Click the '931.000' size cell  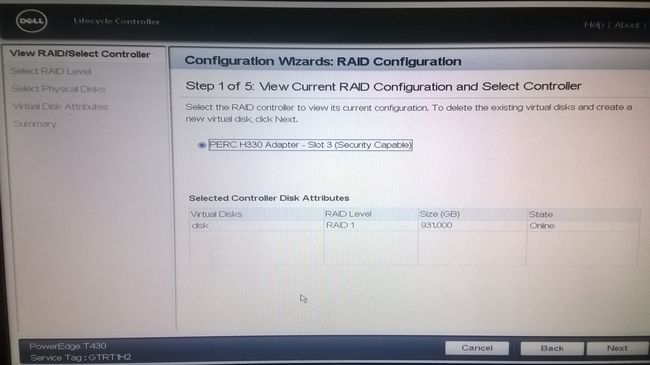(x=436, y=225)
